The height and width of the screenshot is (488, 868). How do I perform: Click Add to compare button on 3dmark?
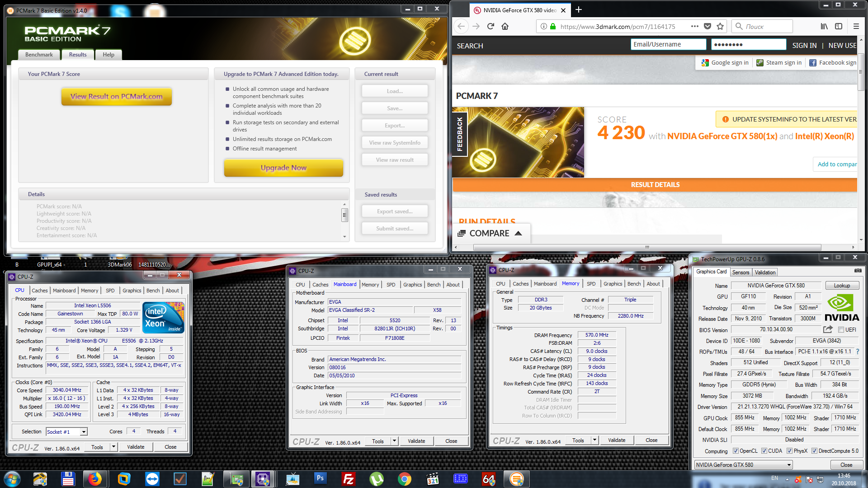click(x=835, y=164)
